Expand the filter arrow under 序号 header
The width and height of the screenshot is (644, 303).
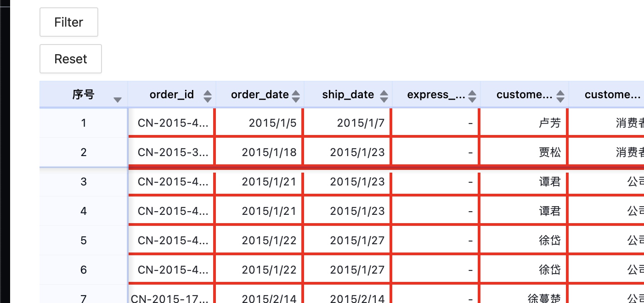tap(118, 98)
